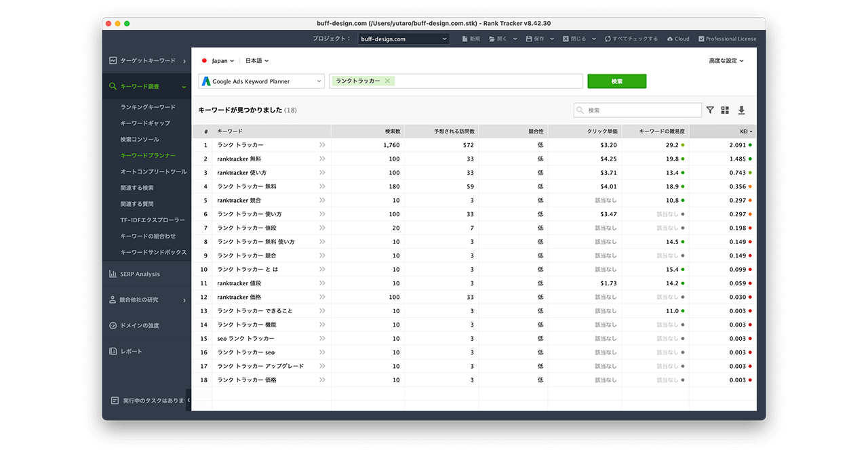Open the SERP Analysis section
Viewport: 868px width, 454px height.
point(140,274)
